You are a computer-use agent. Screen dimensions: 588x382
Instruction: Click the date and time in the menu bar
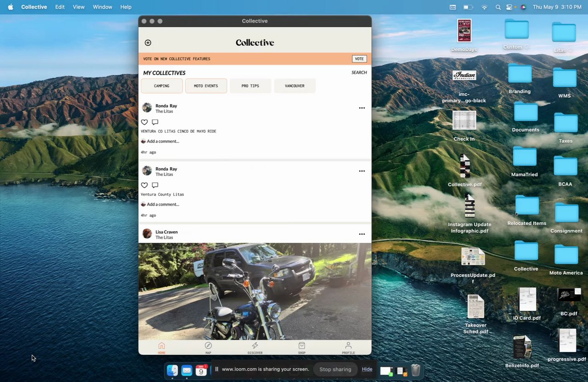[557, 7]
